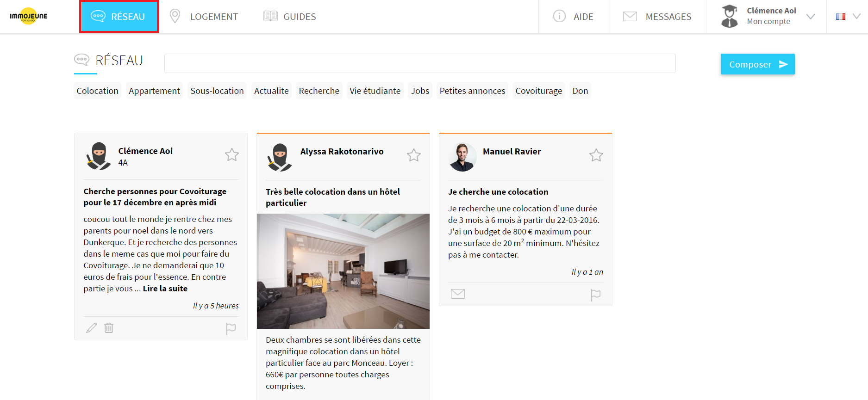Filter by Vie étudiante tag
The image size is (868, 400).
click(x=375, y=91)
